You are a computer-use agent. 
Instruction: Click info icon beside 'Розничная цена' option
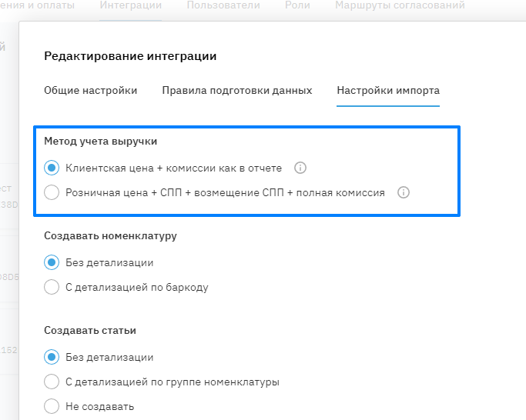[403, 192]
